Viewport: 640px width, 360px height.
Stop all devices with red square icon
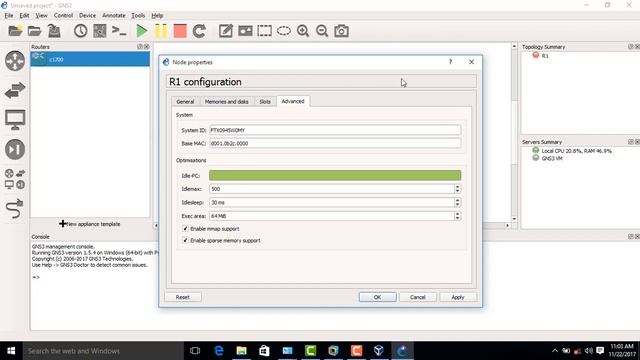(x=180, y=31)
